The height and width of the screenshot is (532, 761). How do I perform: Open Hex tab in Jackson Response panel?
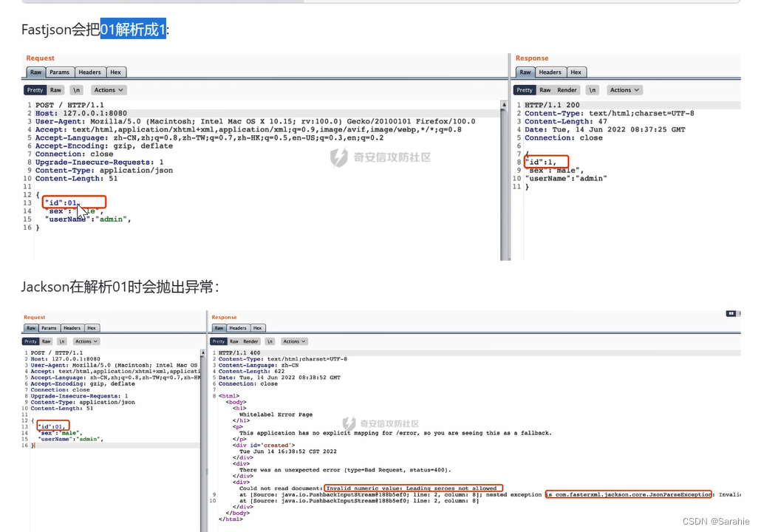[x=257, y=328]
